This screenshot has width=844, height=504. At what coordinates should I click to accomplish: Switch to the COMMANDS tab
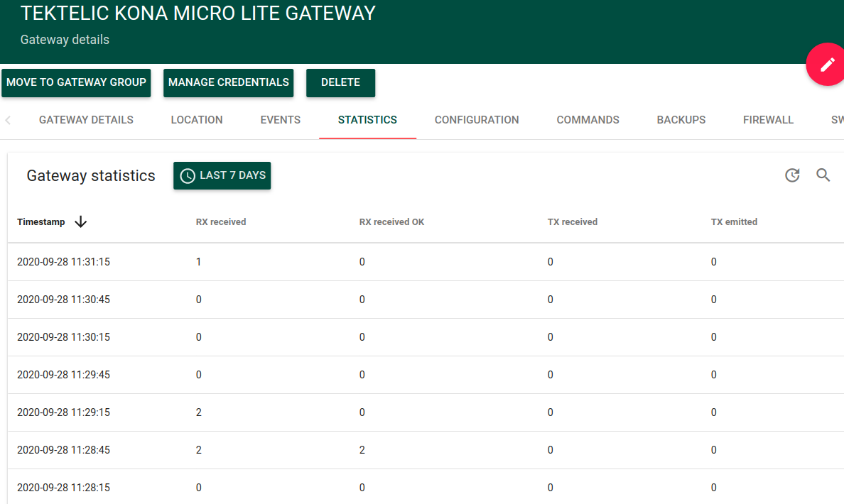588,119
